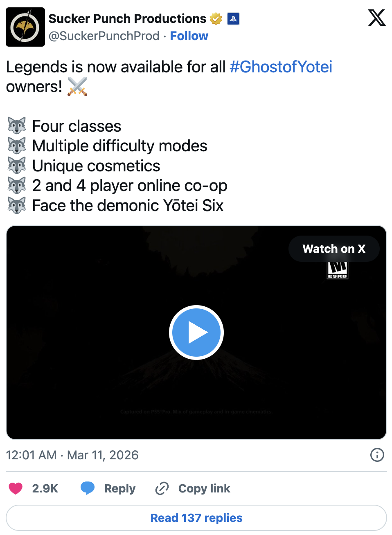Click the blue reply bubble icon
Image resolution: width=392 pixels, height=535 pixels.
pos(88,488)
